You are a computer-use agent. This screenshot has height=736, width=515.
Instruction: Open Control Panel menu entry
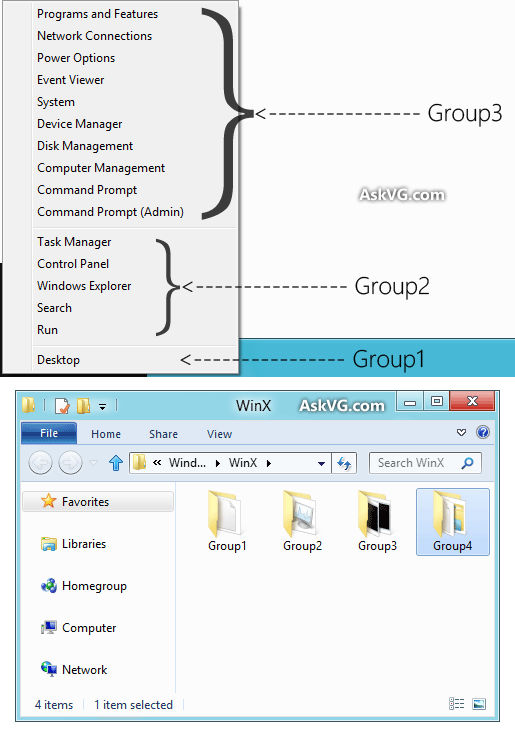73,264
